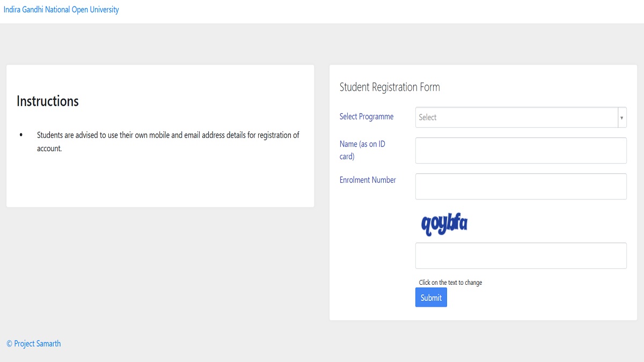The width and height of the screenshot is (644, 362).
Task: Click the "Click on the text to change" hint
Action: [x=450, y=283]
